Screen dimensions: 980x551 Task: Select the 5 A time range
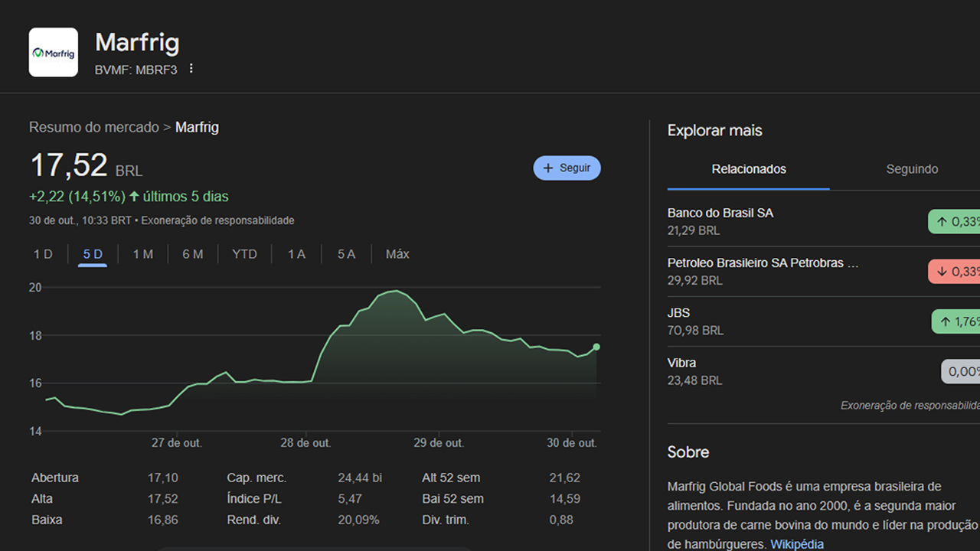(346, 254)
